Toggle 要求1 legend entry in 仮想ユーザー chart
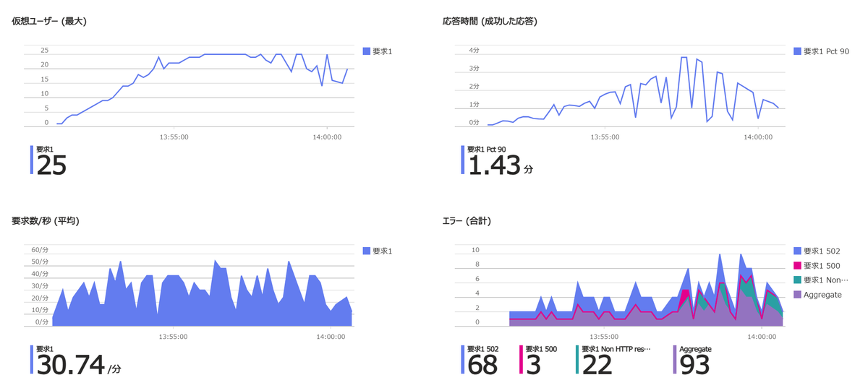This screenshot has height=388, width=868. 376,51
